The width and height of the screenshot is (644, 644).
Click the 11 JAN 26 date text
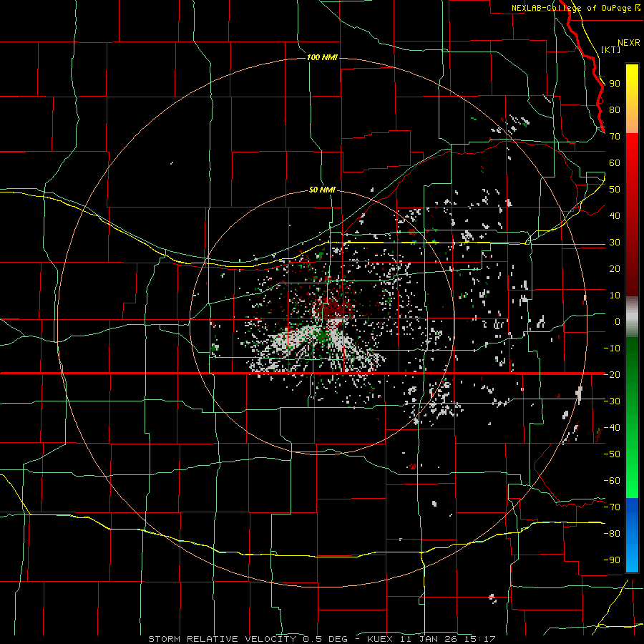pos(429,639)
